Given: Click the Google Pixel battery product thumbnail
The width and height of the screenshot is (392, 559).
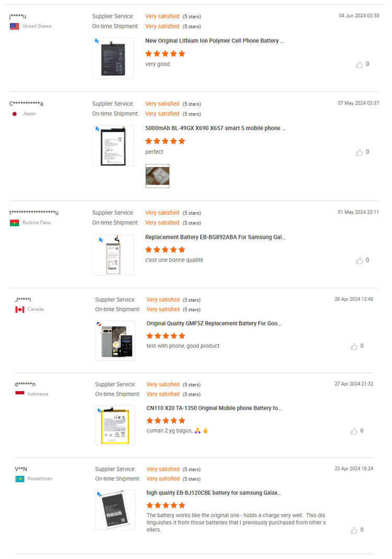Looking at the screenshot, I should coord(115,340).
